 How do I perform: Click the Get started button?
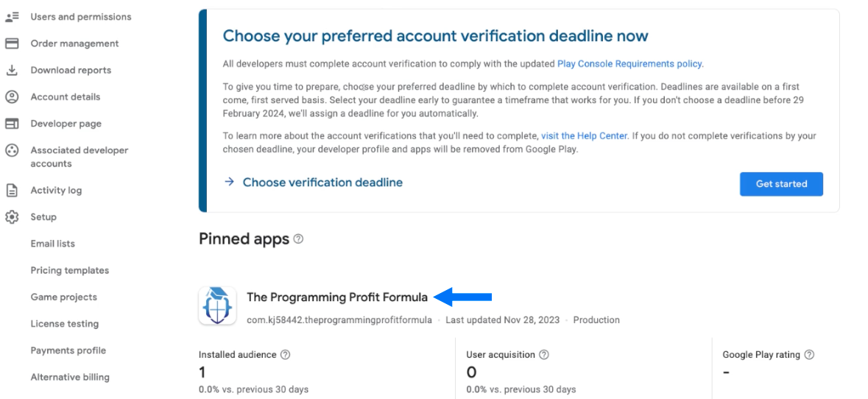pyautogui.click(x=781, y=184)
